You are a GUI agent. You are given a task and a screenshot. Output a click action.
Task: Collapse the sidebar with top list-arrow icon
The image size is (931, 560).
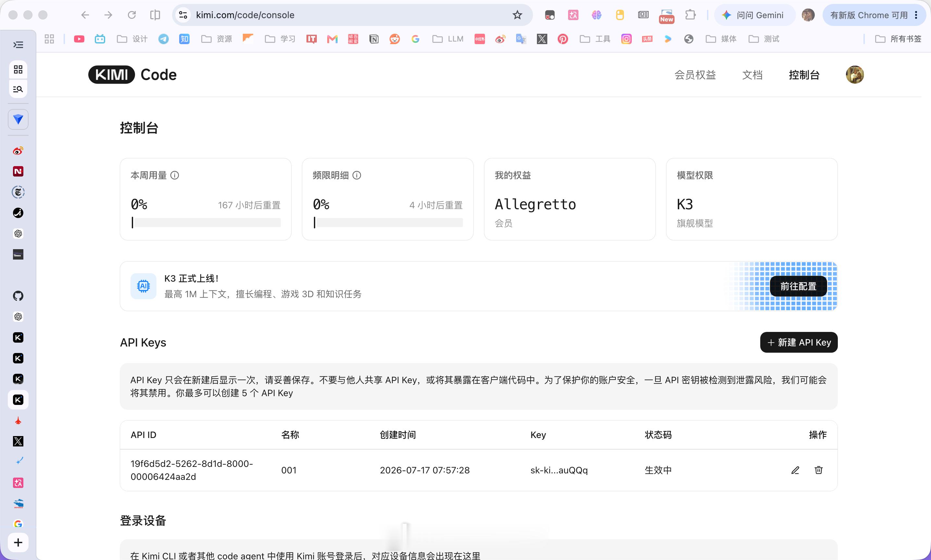[x=18, y=45]
